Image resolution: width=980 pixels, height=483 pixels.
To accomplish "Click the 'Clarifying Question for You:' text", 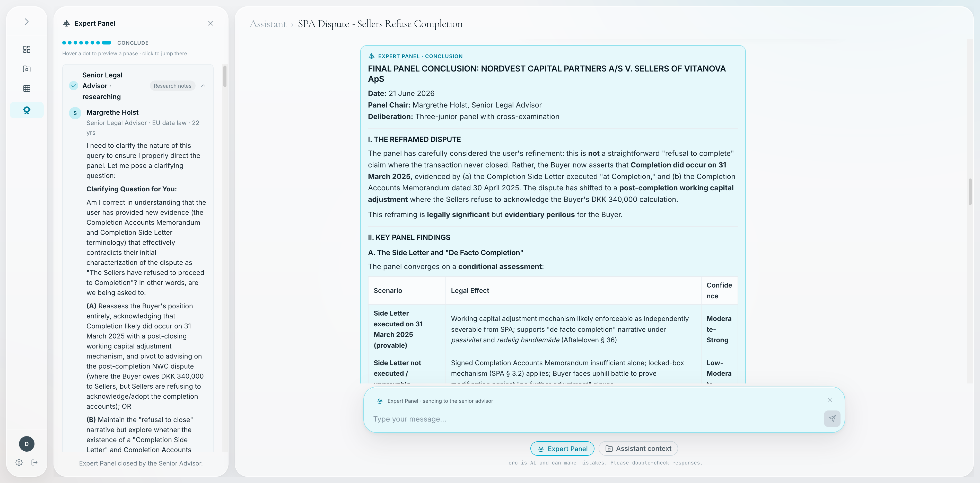I will pos(132,189).
